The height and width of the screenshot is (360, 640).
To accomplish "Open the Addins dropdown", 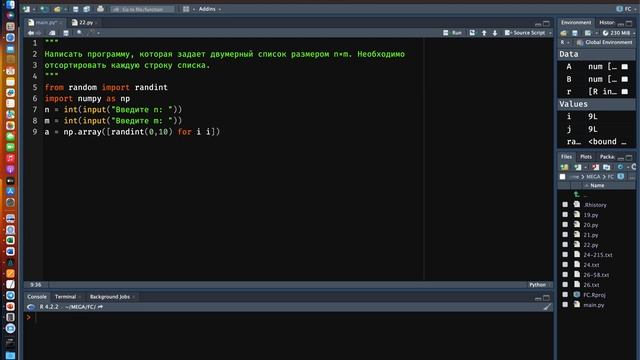I will click(210, 9).
